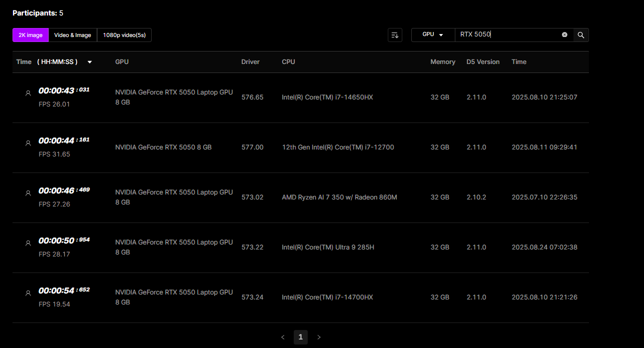Click the FPS 28.17 value
Image resolution: width=644 pixels, height=348 pixels.
[54, 254]
